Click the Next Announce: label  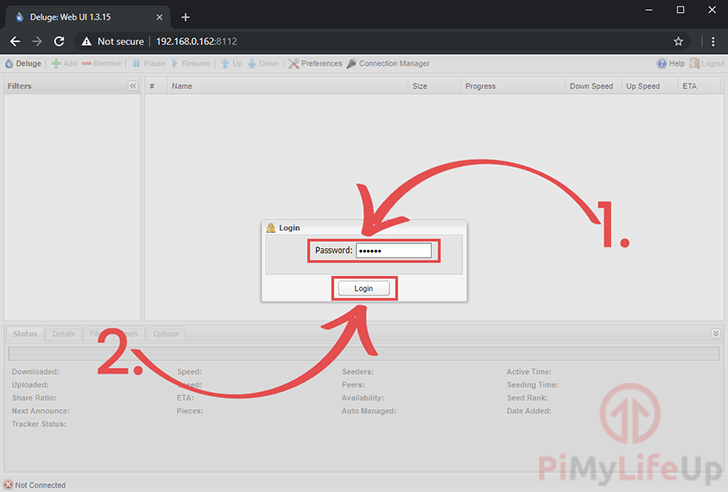click(41, 411)
